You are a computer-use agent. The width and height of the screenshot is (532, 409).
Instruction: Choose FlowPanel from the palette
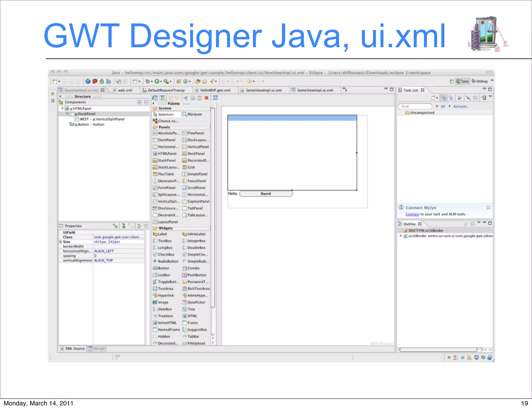pos(193,133)
